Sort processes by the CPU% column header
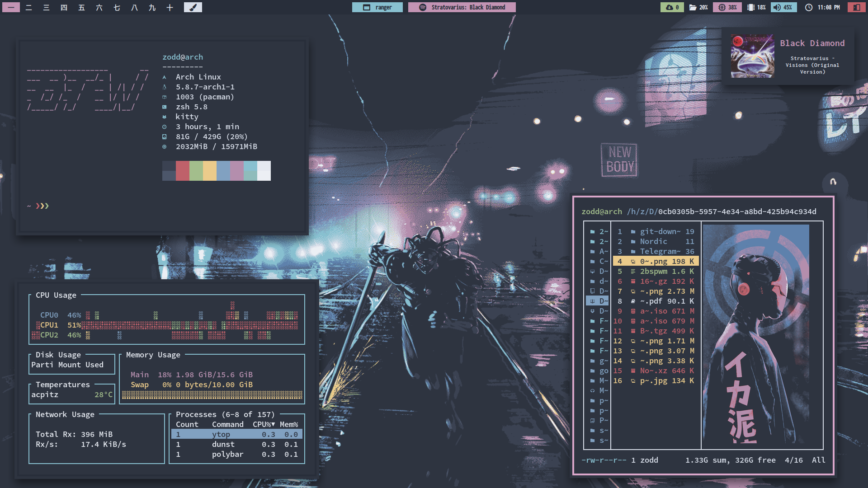868x488 pixels. click(x=263, y=424)
